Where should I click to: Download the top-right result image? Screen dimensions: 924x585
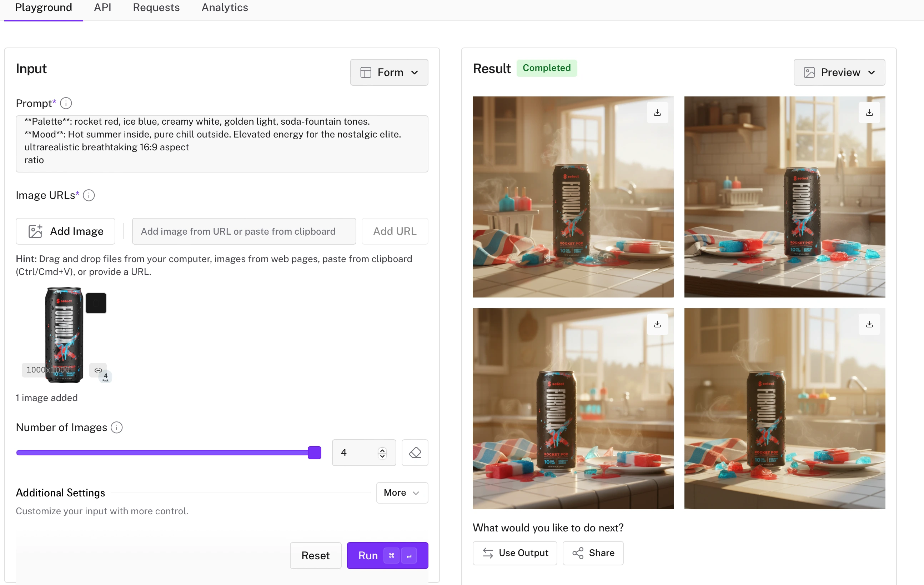pyautogui.click(x=869, y=112)
